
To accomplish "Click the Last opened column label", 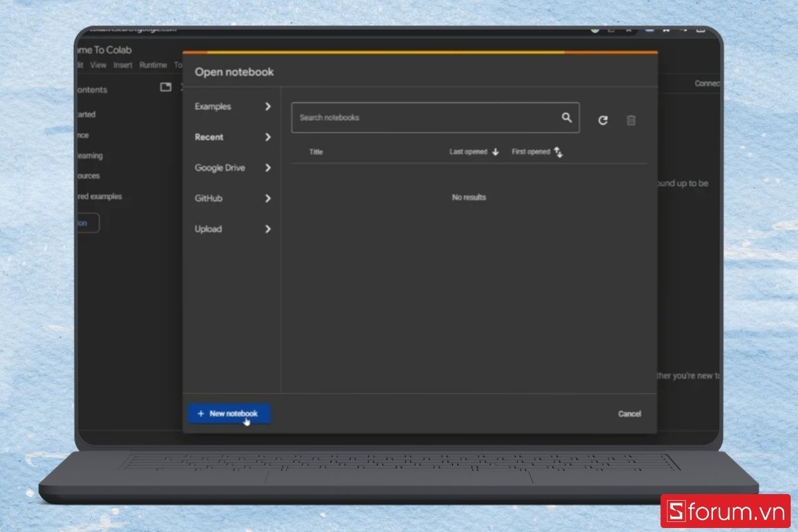I will point(468,152).
